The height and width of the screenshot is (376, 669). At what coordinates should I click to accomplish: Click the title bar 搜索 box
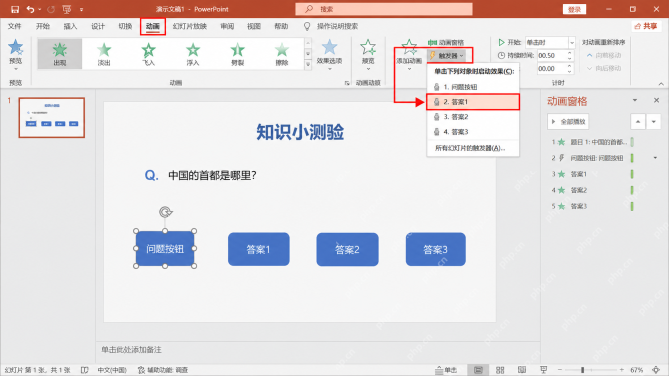click(384, 9)
